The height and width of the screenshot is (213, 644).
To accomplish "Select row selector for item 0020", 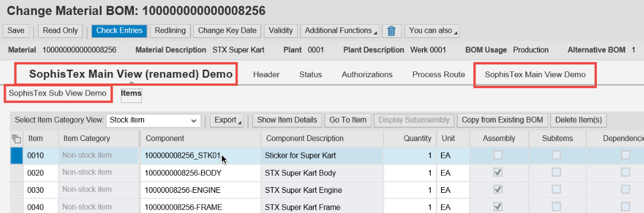I will pos(17,173).
